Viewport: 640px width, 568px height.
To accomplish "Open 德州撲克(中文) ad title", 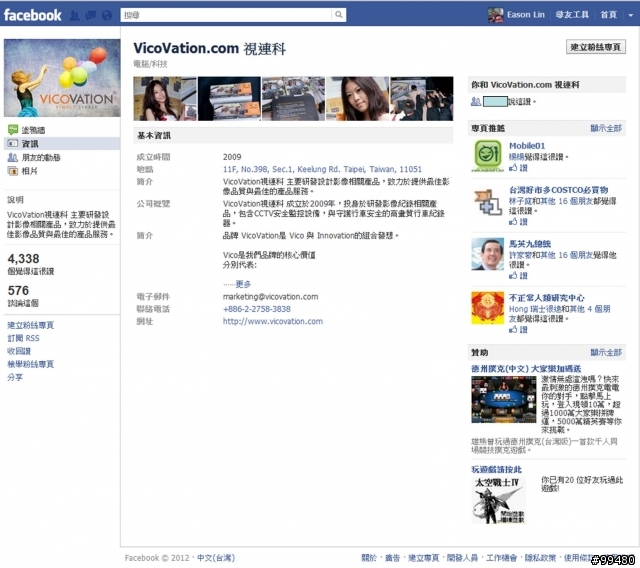I will (526, 369).
